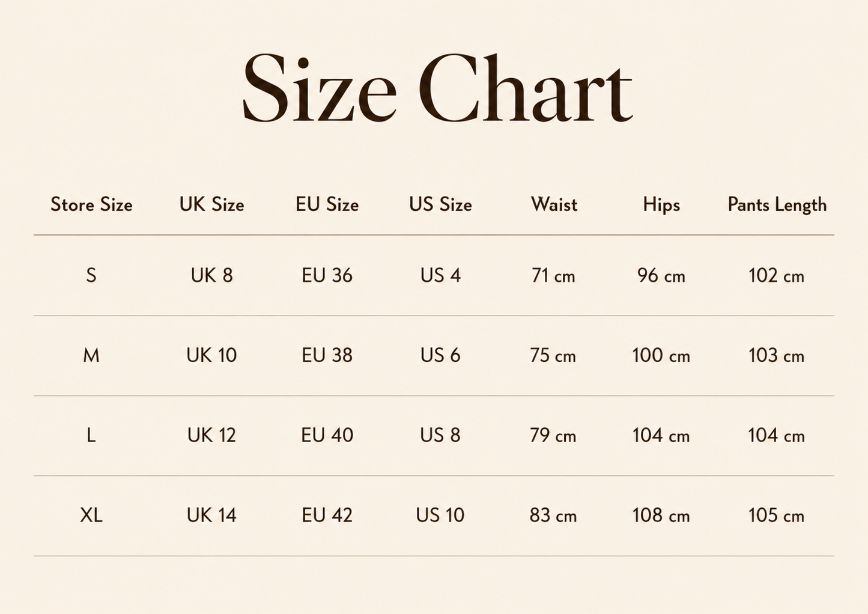
Task: Select the 96 cm hips value
Action: coord(661,275)
